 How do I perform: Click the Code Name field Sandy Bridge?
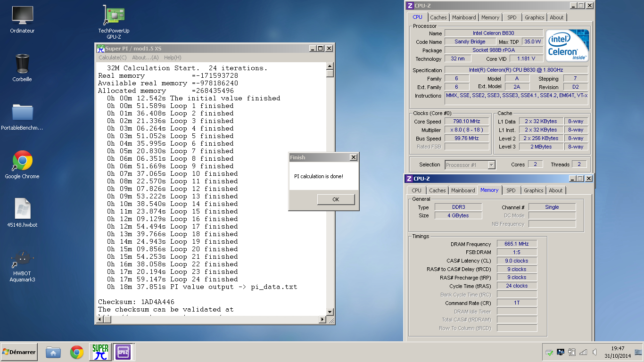coord(470,41)
